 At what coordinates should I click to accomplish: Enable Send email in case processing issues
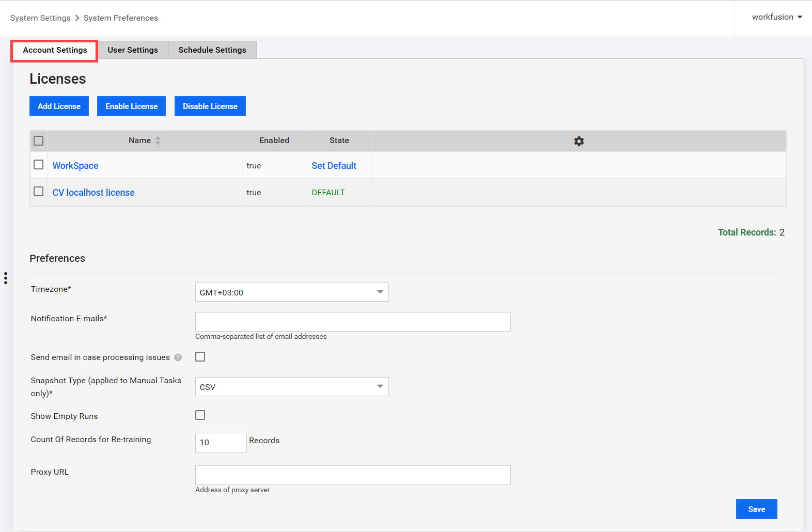click(x=200, y=357)
